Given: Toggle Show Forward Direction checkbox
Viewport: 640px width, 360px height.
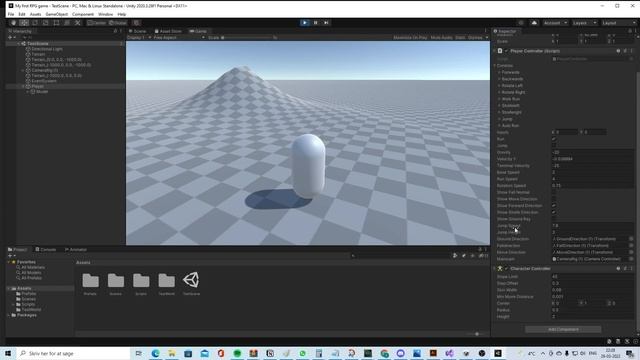Looking at the screenshot, I should (x=554, y=206).
